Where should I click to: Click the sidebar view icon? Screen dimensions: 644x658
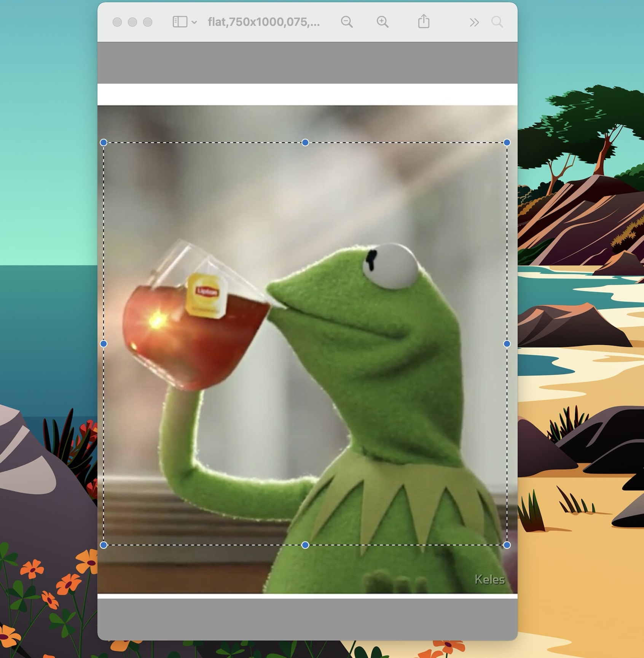coord(180,22)
